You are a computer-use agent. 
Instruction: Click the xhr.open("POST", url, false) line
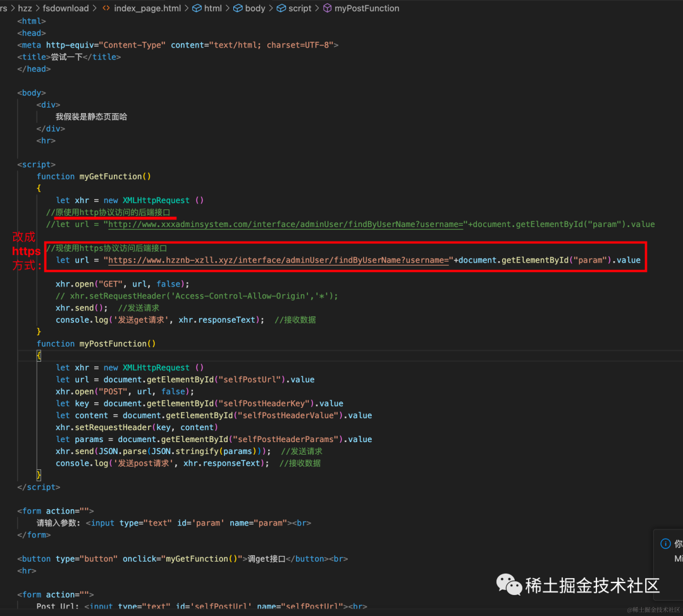click(x=125, y=391)
